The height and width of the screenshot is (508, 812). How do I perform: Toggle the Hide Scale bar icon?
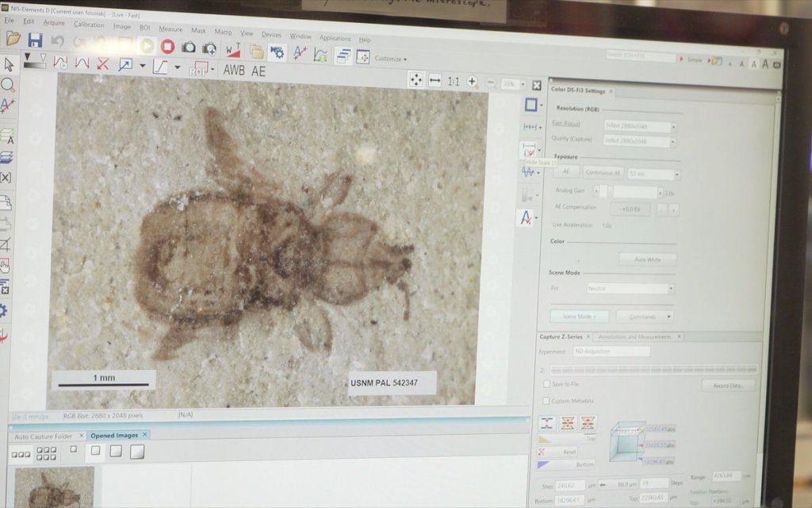point(528,149)
